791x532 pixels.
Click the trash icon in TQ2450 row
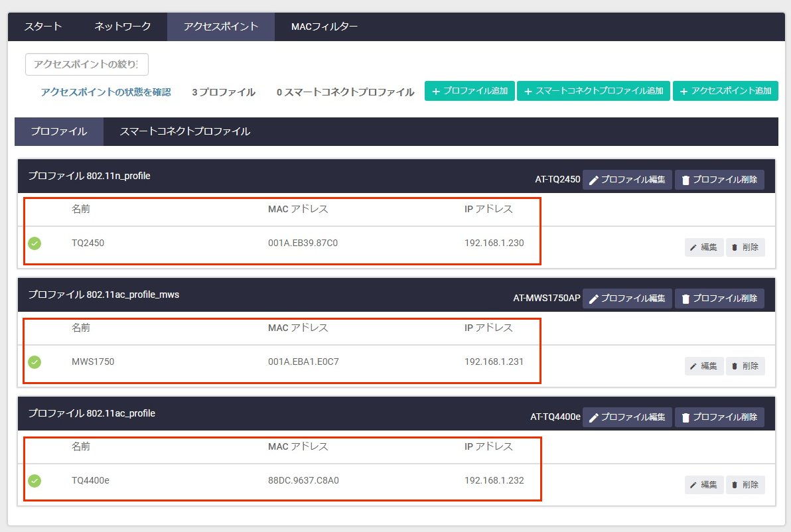click(x=735, y=247)
